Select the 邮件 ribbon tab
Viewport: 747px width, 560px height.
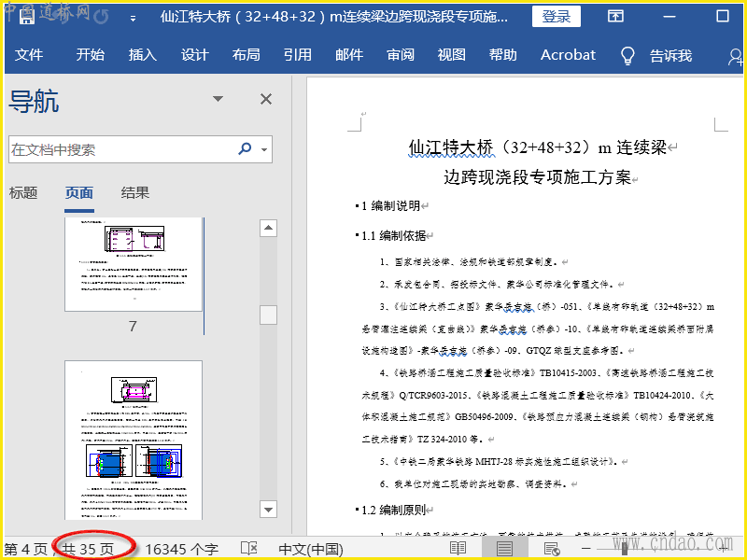pyautogui.click(x=348, y=55)
